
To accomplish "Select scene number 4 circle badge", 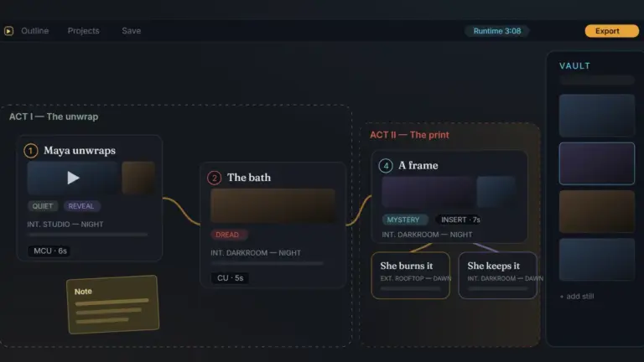I will pos(385,166).
